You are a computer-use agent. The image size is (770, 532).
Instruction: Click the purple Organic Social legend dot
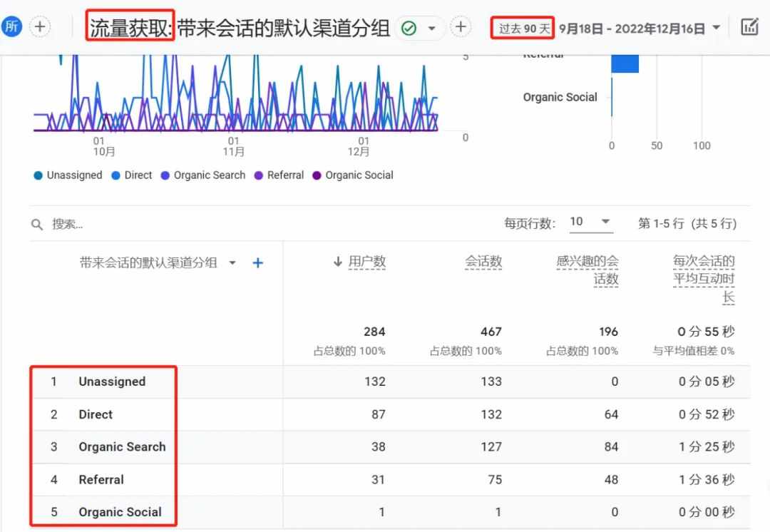coord(317,175)
